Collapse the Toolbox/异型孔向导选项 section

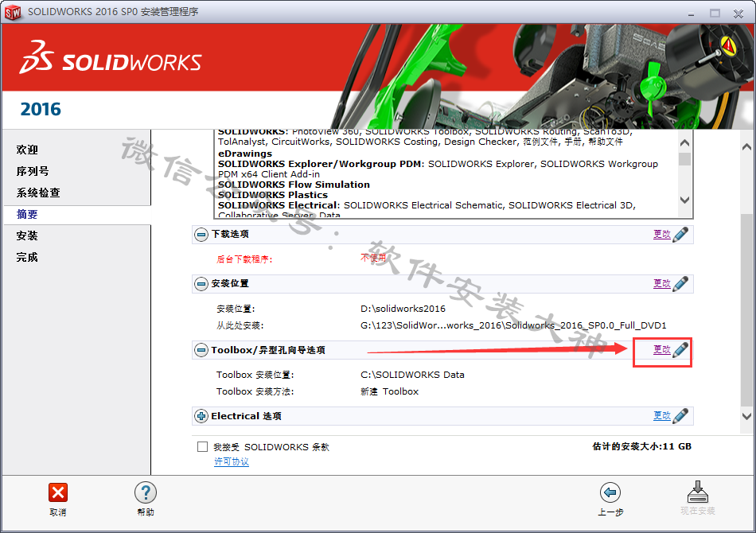(x=201, y=350)
